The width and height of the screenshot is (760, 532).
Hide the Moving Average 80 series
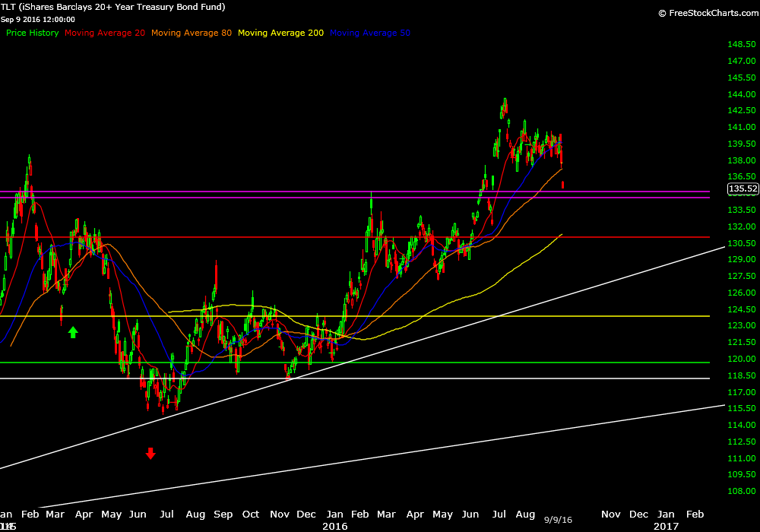(x=192, y=33)
